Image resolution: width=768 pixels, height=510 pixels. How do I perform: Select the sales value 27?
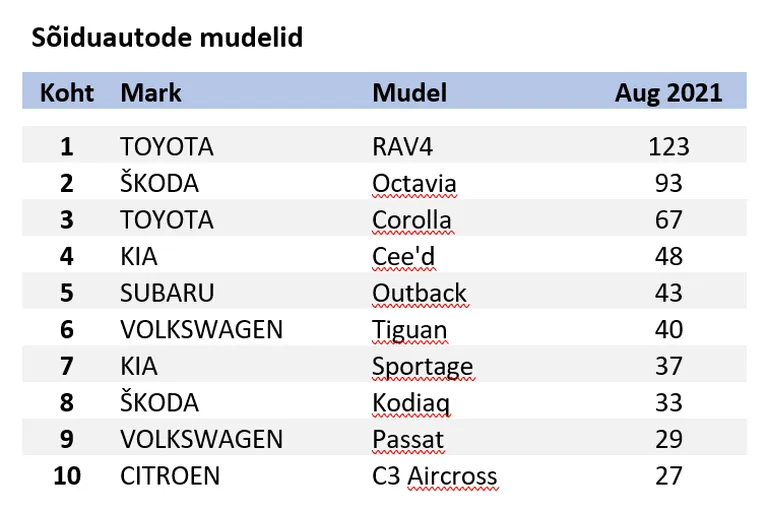click(669, 476)
